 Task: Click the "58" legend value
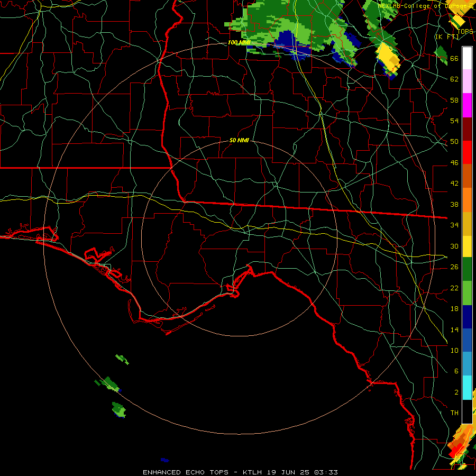[454, 100]
